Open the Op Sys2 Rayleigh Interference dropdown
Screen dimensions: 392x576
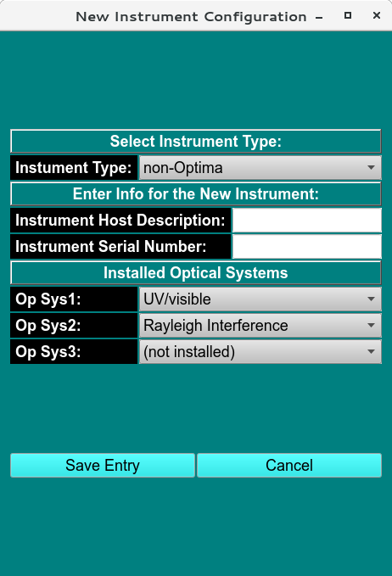[260, 326]
